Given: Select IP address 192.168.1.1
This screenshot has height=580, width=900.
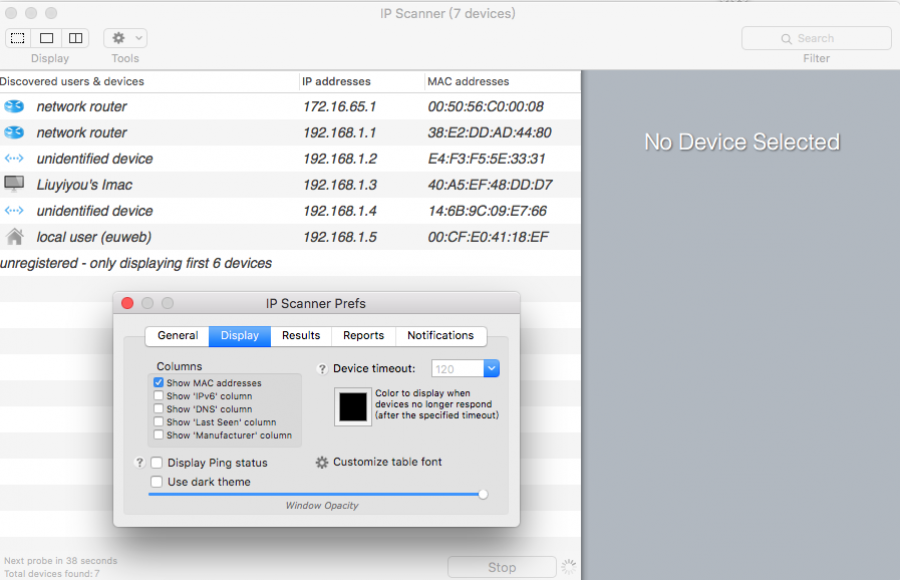Looking at the screenshot, I should click(x=339, y=133).
